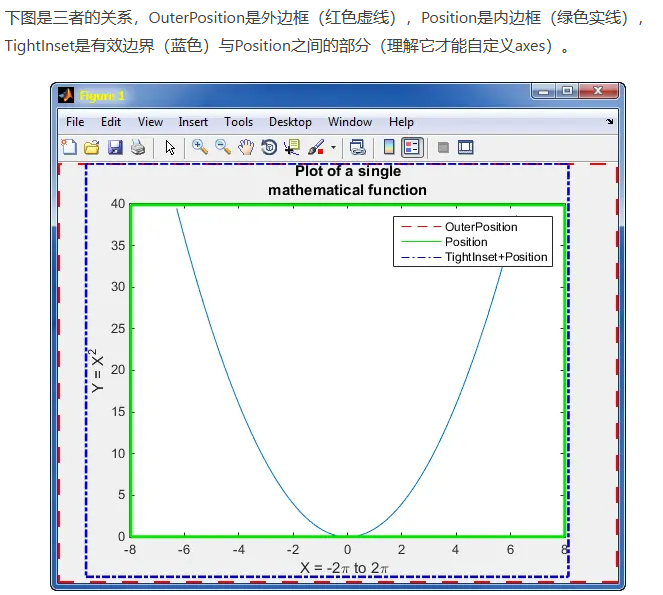Viewport: 663px width, 595px height.
Task: Print the figure using the printer icon
Action: click(138, 147)
